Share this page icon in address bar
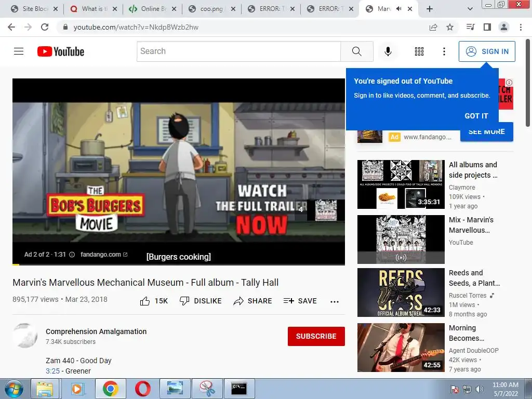Viewport: 532px width, 399px height. click(x=433, y=27)
